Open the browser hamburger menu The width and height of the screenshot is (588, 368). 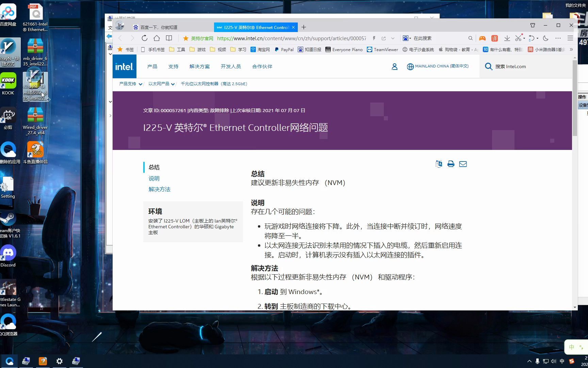(570, 38)
